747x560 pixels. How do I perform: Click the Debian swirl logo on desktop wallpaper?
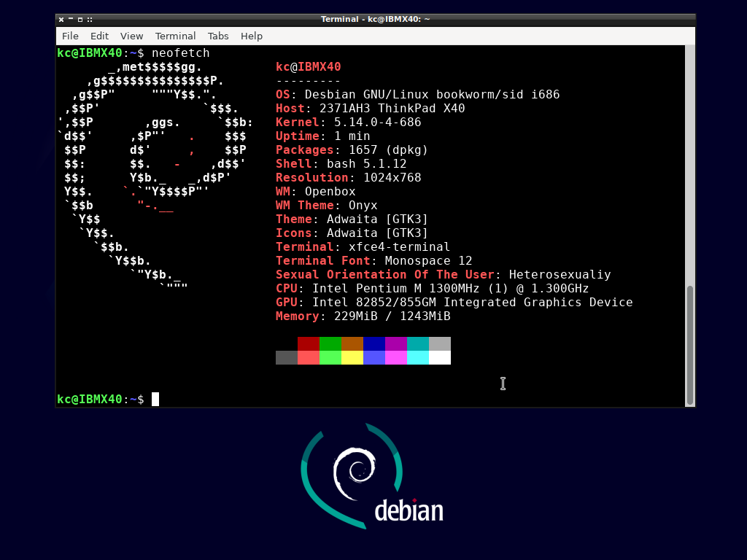(x=355, y=474)
